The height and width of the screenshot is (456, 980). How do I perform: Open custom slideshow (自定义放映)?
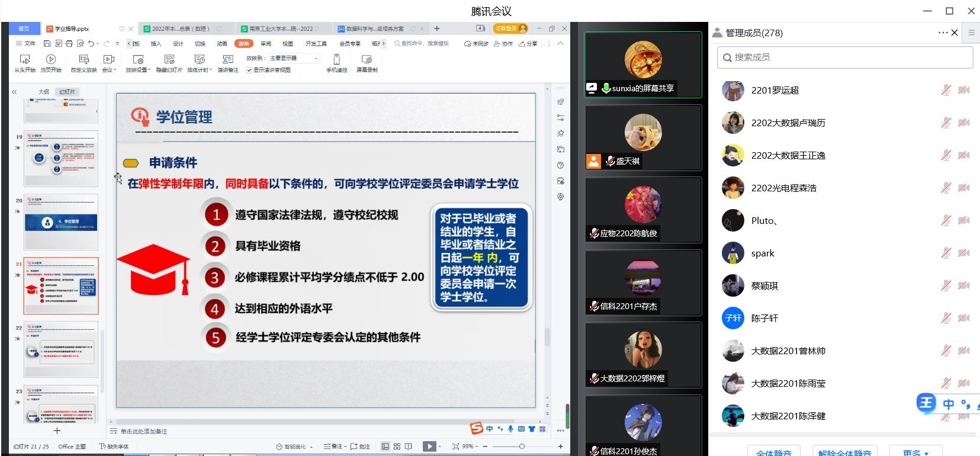(x=83, y=63)
